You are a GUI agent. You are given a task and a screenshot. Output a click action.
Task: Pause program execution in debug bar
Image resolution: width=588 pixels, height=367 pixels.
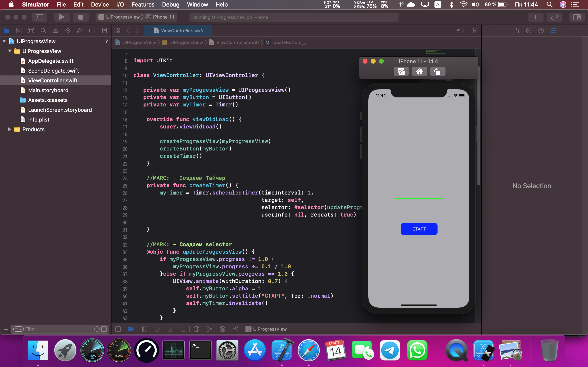tap(144, 329)
